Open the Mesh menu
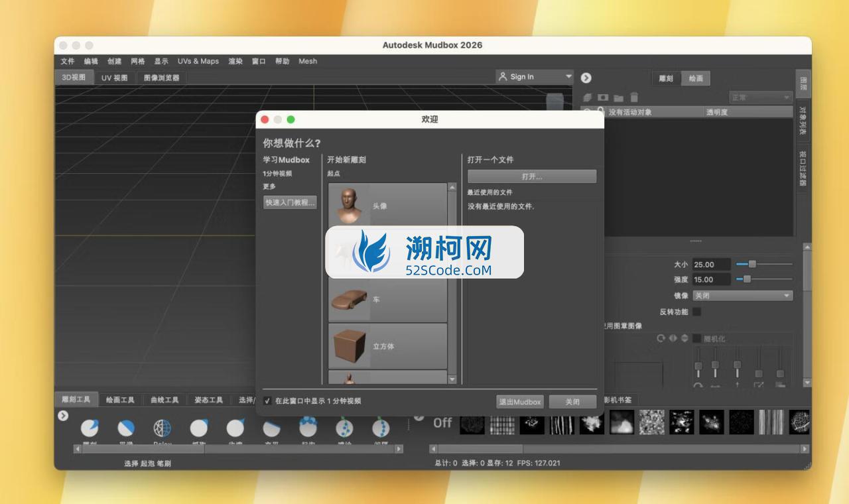 click(308, 61)
